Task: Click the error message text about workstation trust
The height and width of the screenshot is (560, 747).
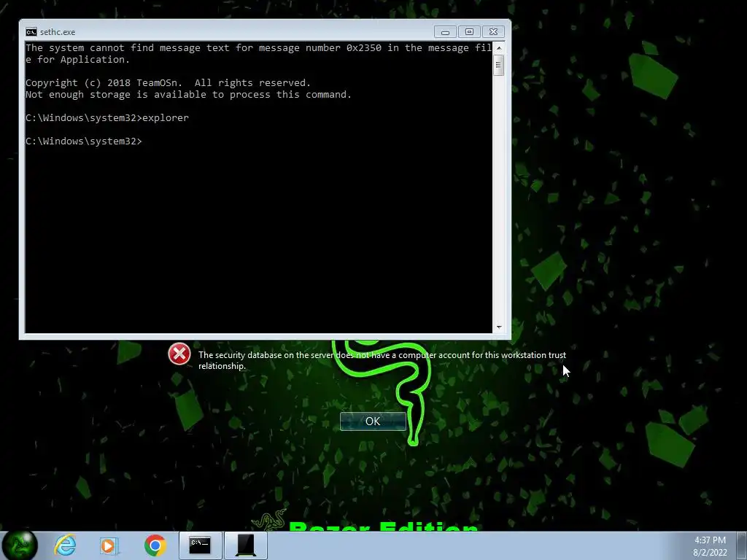Action: pos(382,360)
